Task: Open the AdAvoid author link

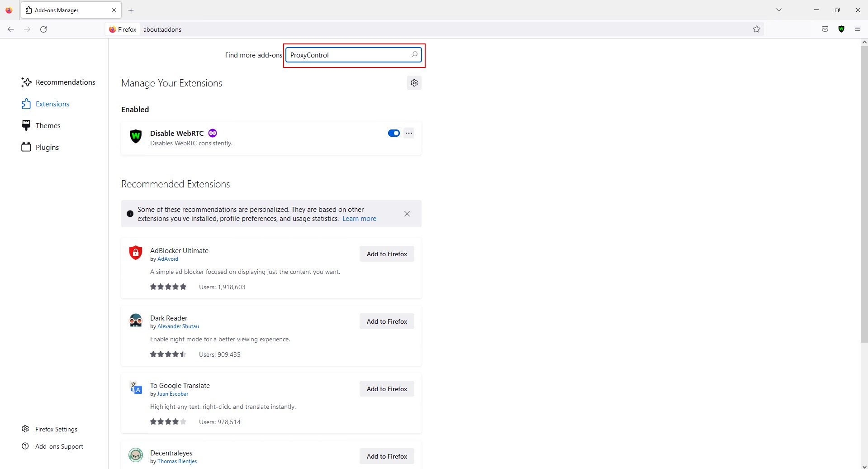Action: point(168,259)
